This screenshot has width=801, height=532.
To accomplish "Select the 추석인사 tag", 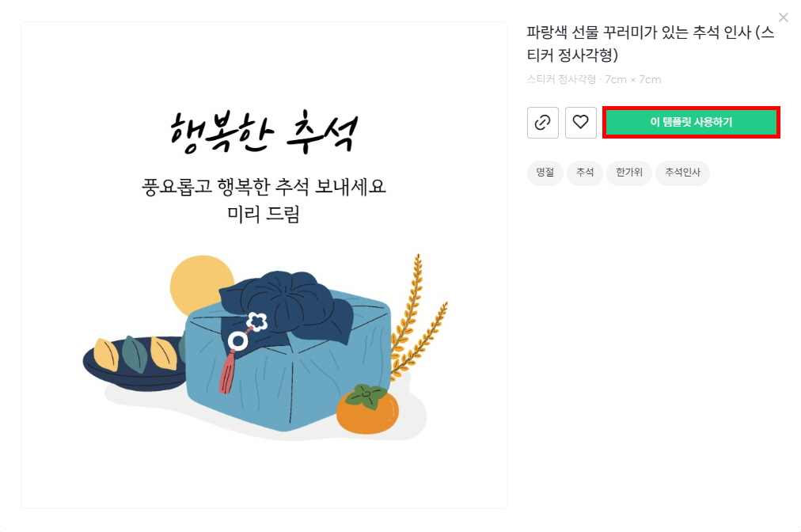I will point(682,173).
